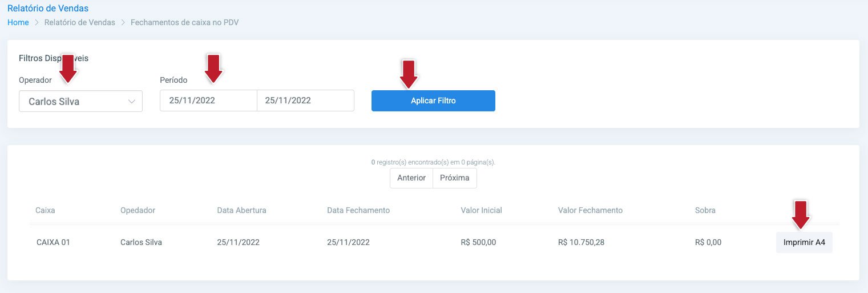Click Fechamentos de caixa no PDV breadcrumb
Viewport: 868px width, 293px height.
[185, 22]
